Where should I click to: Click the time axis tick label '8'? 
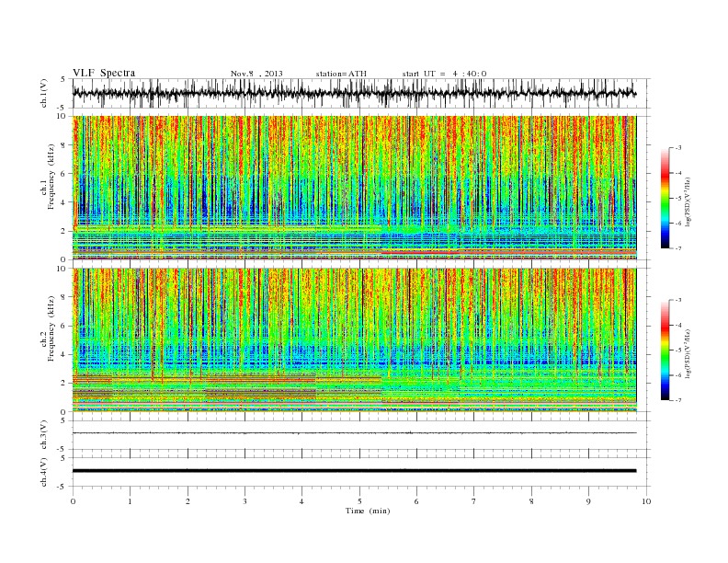pos(531,501)
